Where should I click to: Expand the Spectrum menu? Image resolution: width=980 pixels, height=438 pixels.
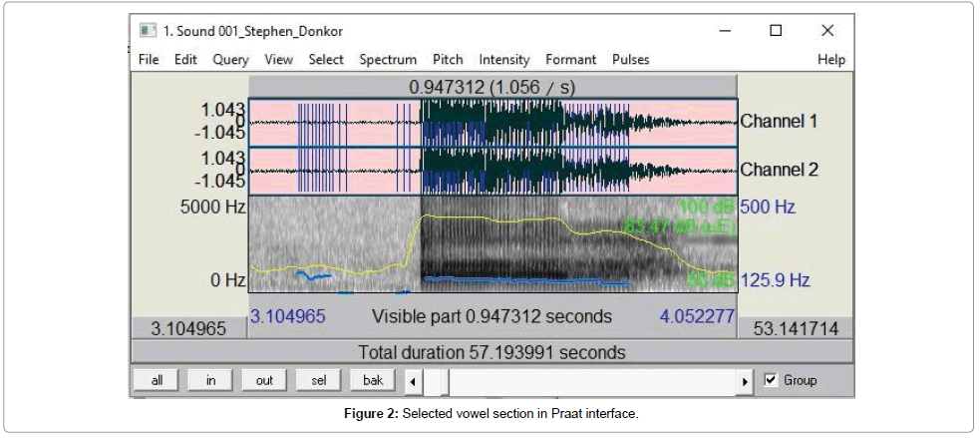point(388,60)
